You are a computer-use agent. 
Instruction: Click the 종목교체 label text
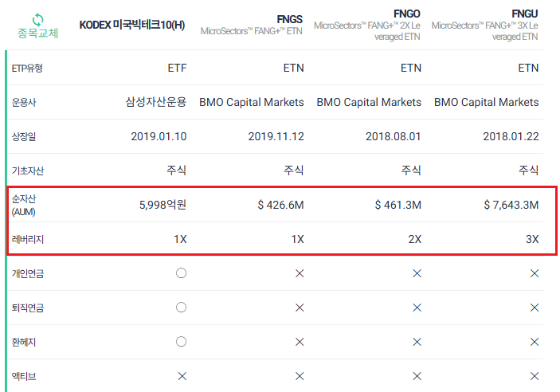[38, 33]
